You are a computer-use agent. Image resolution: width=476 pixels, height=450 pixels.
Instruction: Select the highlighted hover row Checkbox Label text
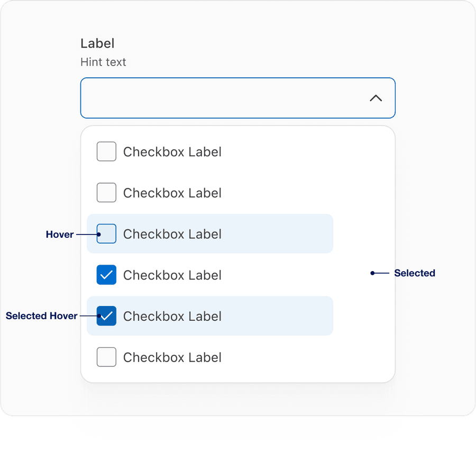(x=172, y=234)
